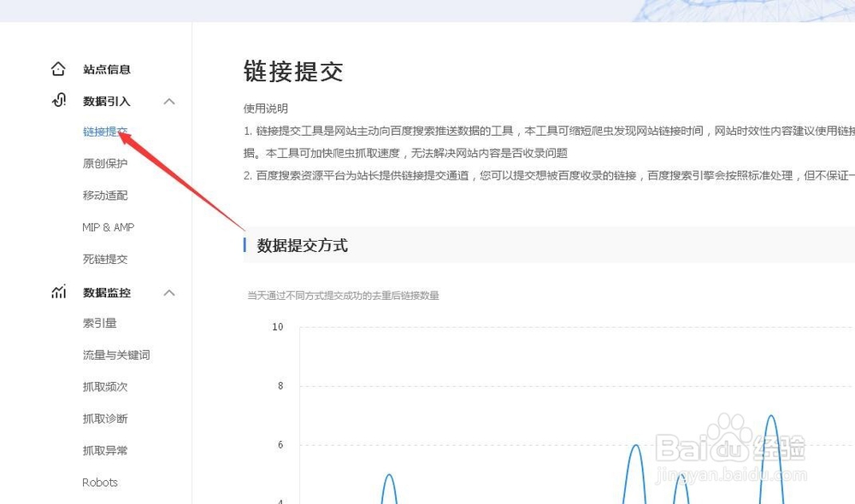855x504 pixels.
Task: Open the Robots sidebar item
Action: (x=100, y=482)
